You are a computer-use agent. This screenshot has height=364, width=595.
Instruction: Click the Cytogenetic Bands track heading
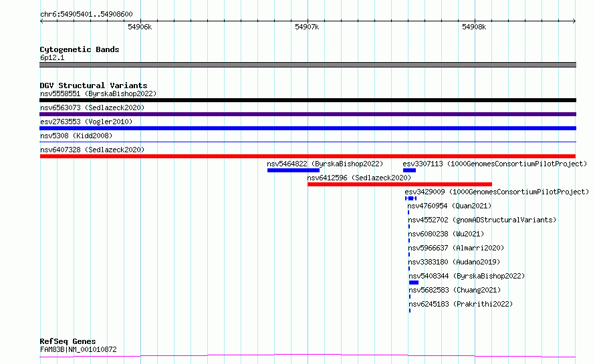pos(80,49)
